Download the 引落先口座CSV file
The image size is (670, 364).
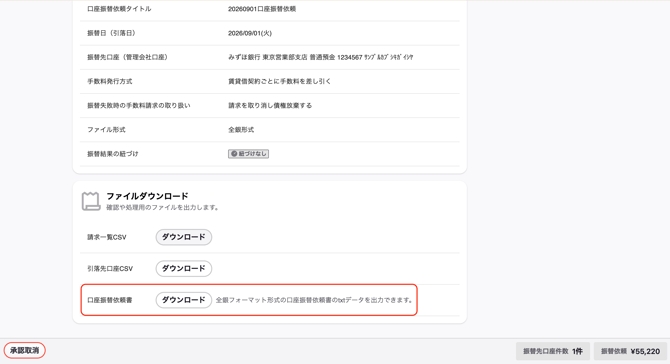[x=184, y=269]
